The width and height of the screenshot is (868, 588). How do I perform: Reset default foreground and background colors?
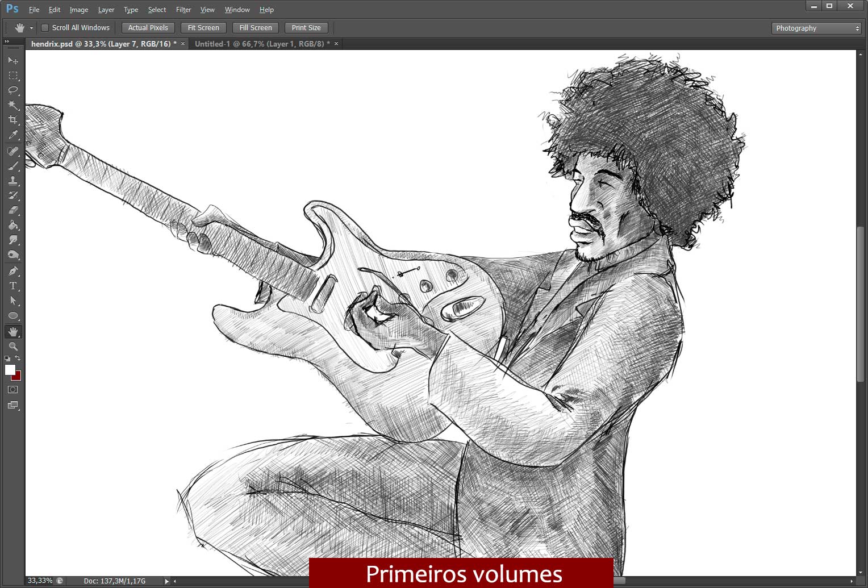(7, 358)
